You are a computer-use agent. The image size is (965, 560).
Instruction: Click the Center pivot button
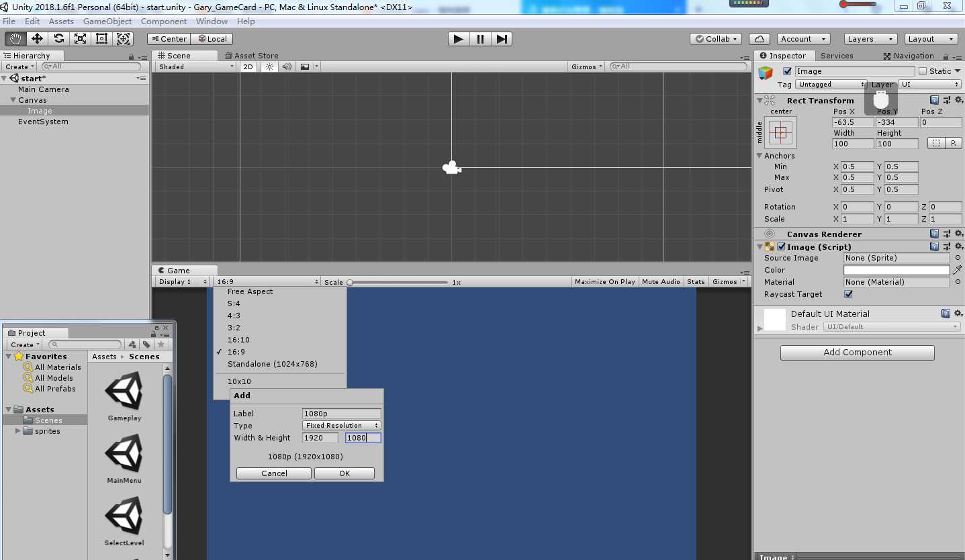(169, 39)
